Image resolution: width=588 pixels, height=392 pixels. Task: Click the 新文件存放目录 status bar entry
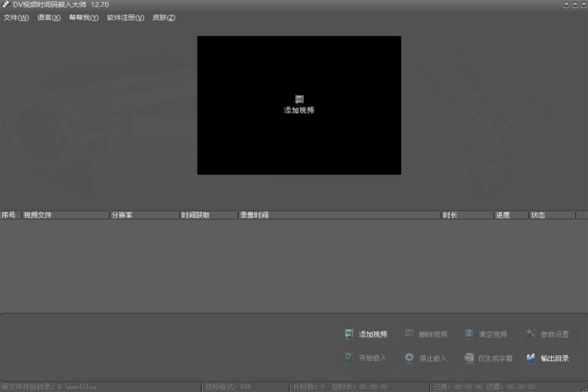click(x=49, y=387)
